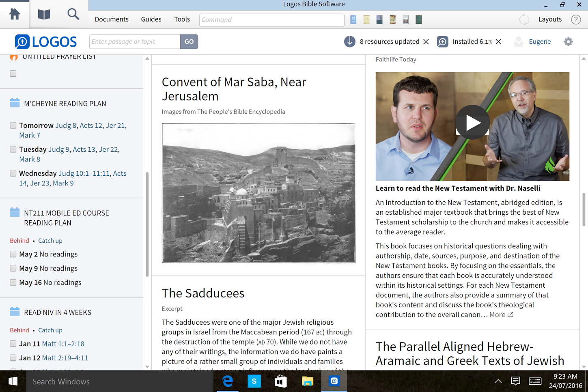Open the cream-colored shortcut book icon
588x392 pixels.
(x=366, y=19)
